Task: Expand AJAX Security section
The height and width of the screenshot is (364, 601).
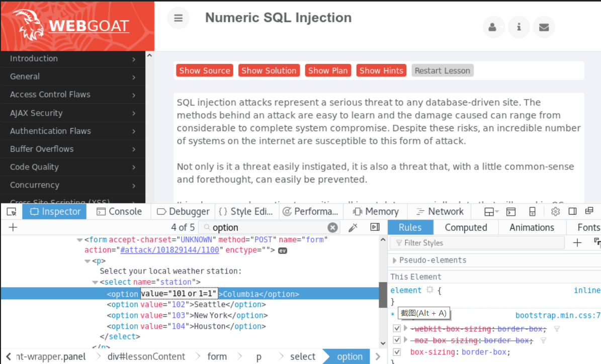Action: tap(73, 113)
